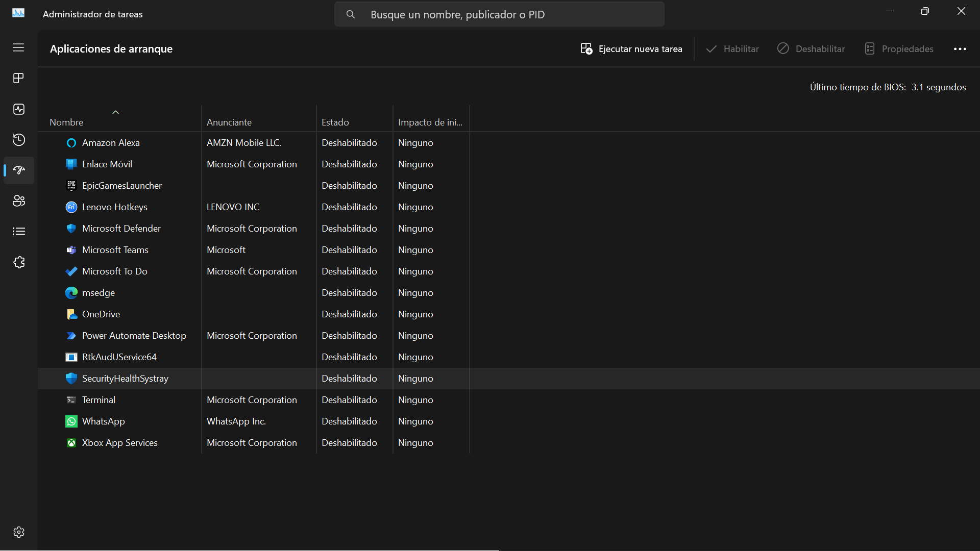This screenshot has width=980, height=551.
Task: Click the Amazon Alexa app icon
Action: tap(71, 143)
